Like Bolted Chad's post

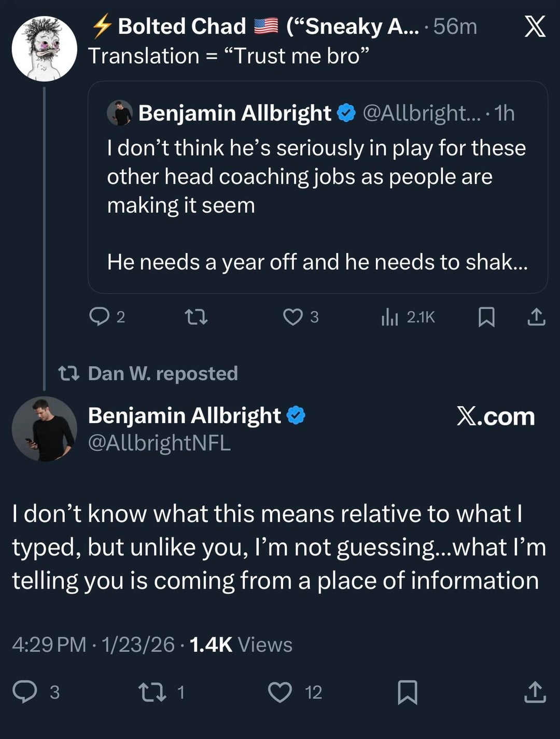click(x=293, y=316)
